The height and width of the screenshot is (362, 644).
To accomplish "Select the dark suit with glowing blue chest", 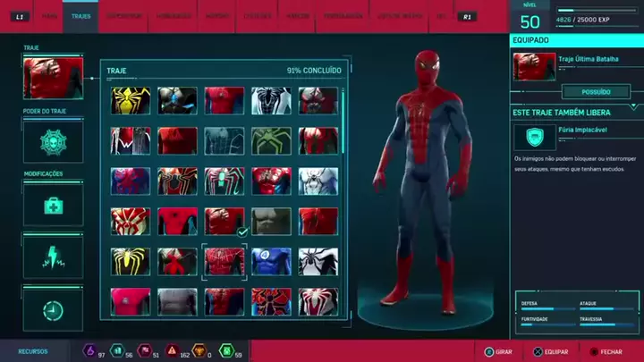I will pos(177,100).
